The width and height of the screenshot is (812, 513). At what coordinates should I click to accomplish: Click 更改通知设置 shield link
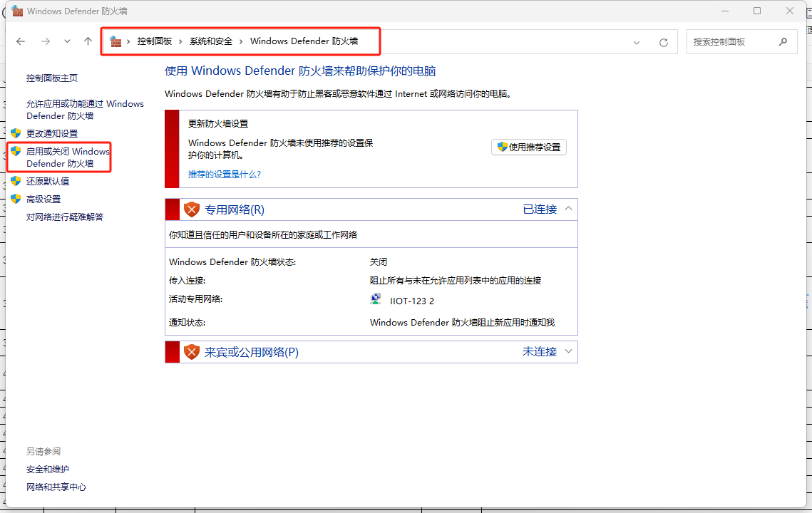(52, 133)
